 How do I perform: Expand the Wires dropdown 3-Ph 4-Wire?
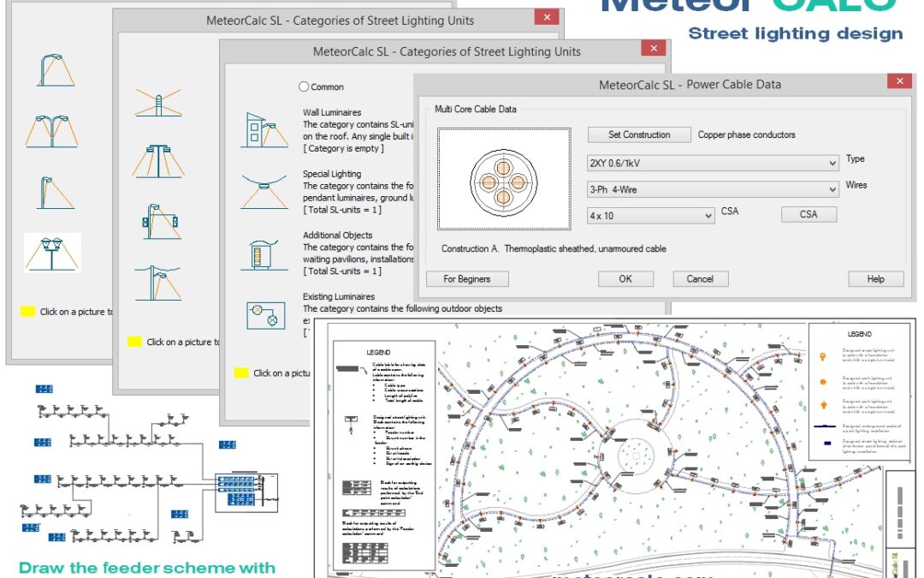(713, 189)
